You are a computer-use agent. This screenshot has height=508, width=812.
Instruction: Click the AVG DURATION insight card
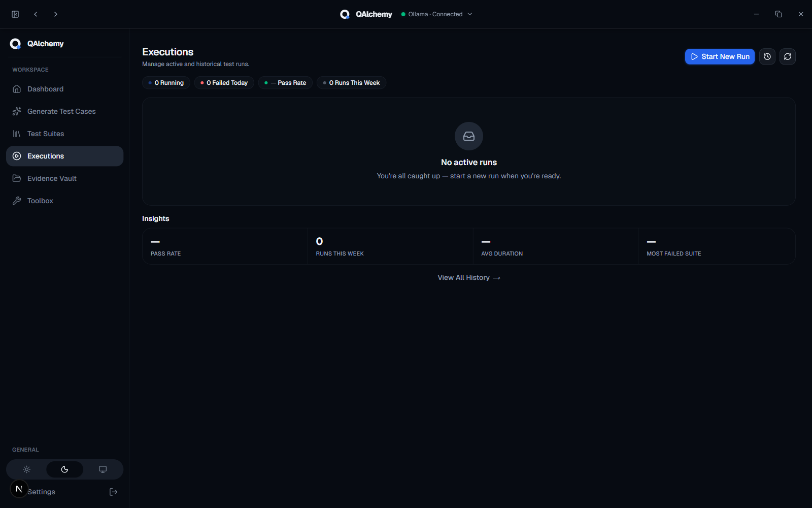point(556,246)
